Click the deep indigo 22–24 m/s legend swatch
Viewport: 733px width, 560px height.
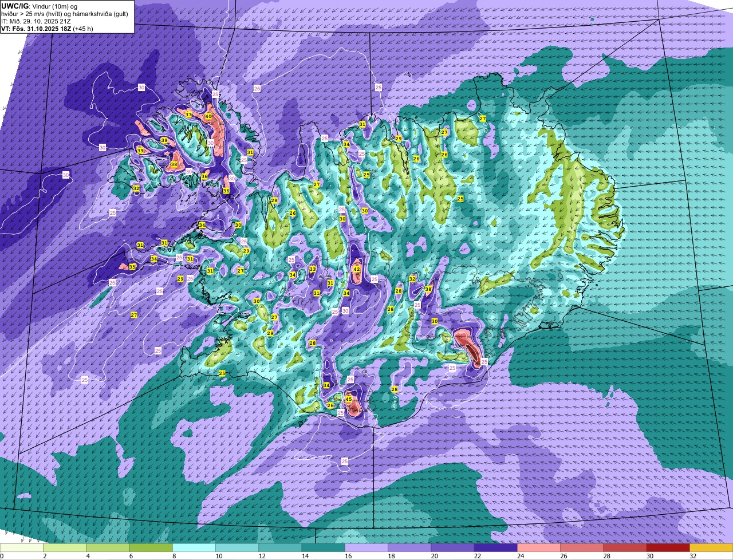tap(496, 547)
